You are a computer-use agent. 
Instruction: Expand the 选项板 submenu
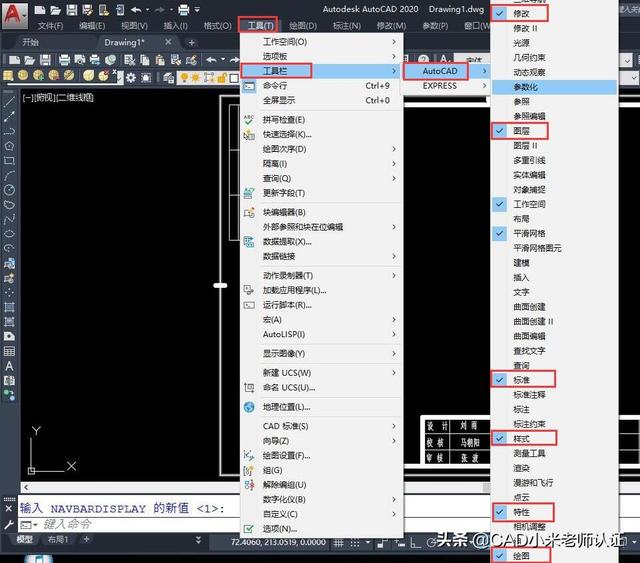[x=322, y=56]
